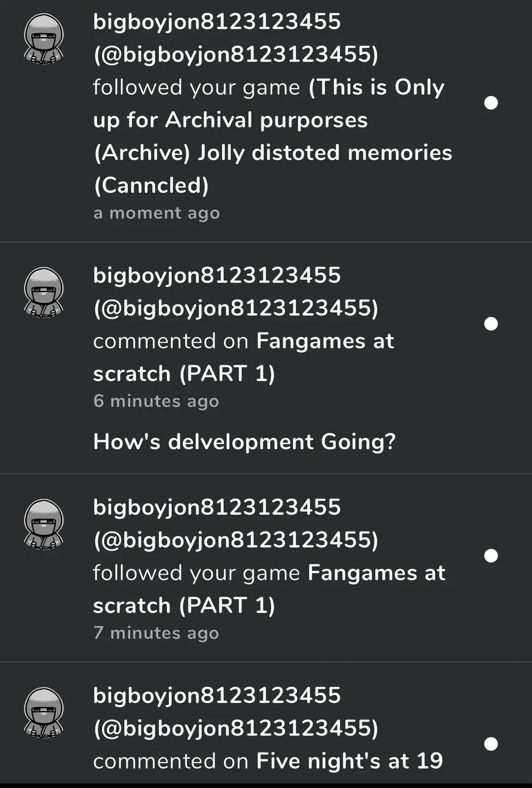The image size is (532, 788).
Task: Toggle unread dot on 6 minutes ago notification
Action: click(x=491, y=324)
